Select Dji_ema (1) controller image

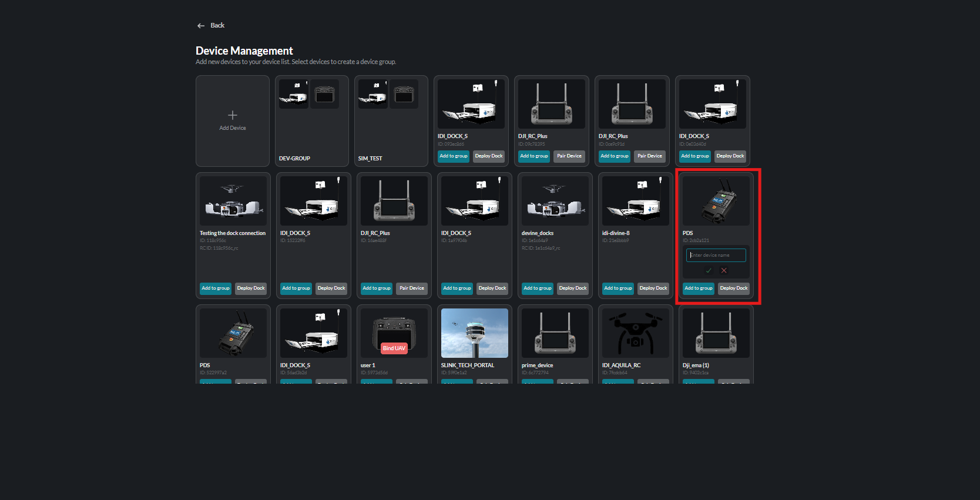click(716, 333)
